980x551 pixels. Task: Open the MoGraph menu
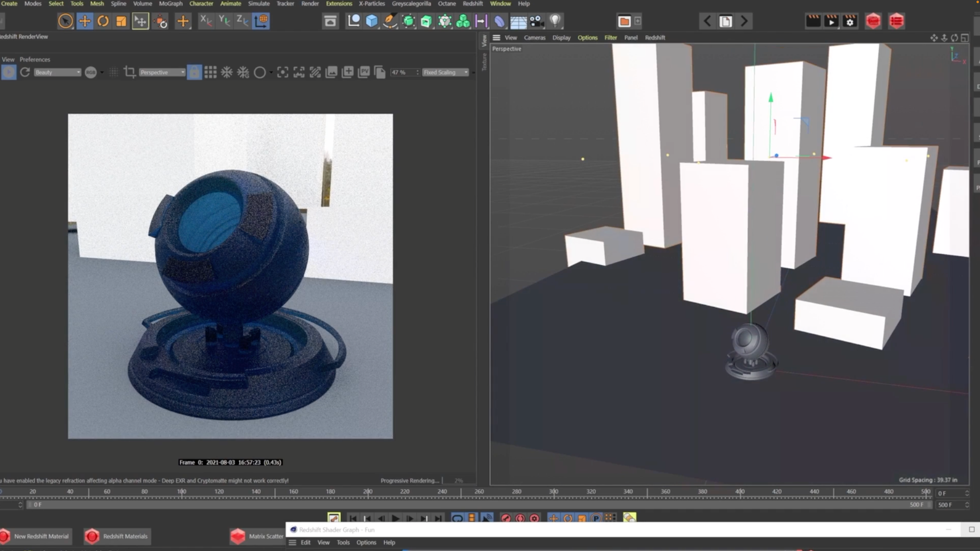(170, 3)
